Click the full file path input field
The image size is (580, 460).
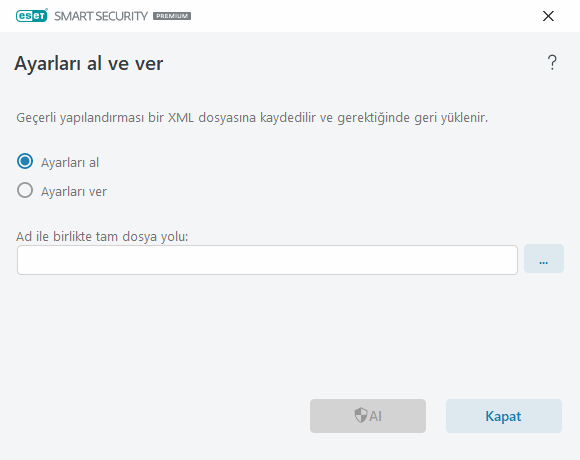pos(267,260)
